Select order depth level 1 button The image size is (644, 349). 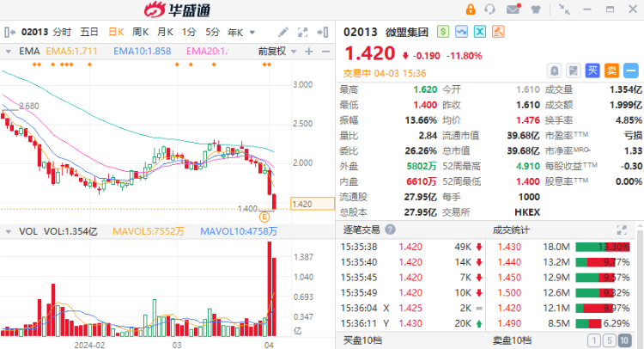[x=594, y=340]
